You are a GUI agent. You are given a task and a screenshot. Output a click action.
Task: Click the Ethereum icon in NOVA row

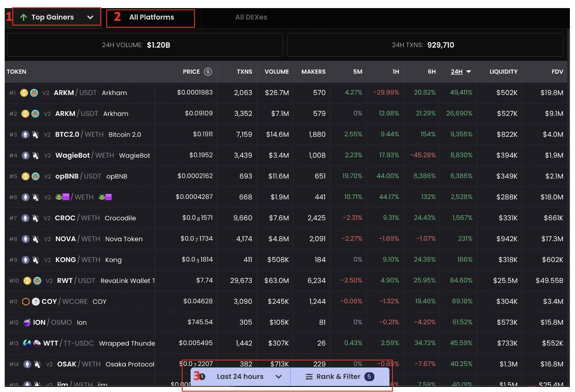click(x=25, y=239)
